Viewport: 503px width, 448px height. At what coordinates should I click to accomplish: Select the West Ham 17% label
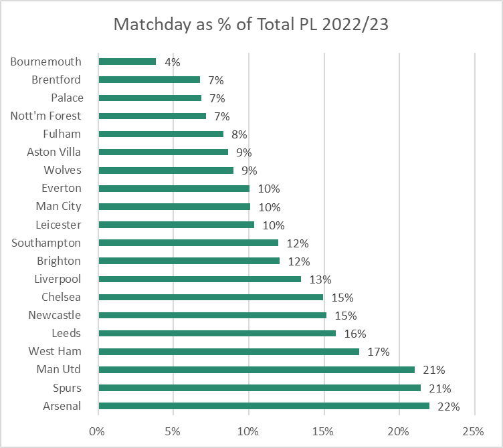point(379,352)
